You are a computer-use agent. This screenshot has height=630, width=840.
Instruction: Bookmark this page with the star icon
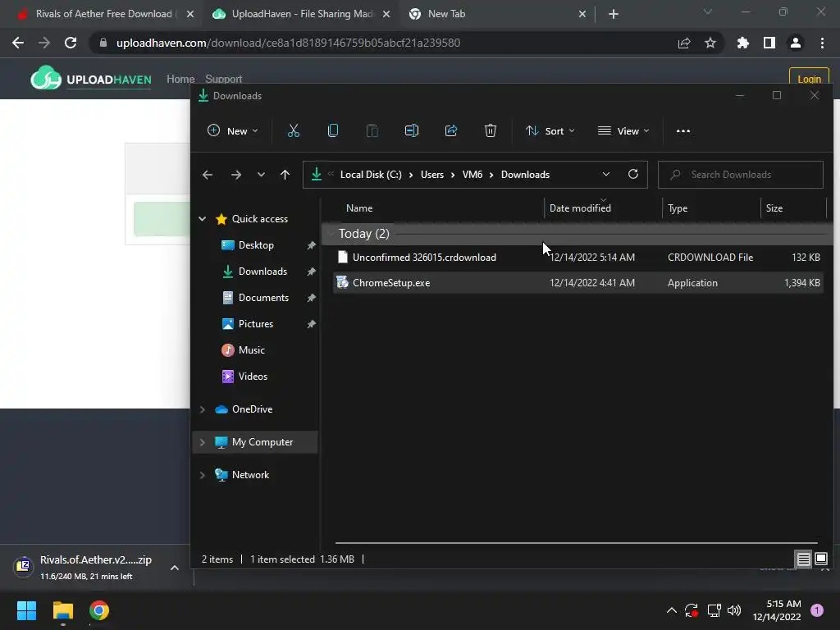click(x=710, y=43)
